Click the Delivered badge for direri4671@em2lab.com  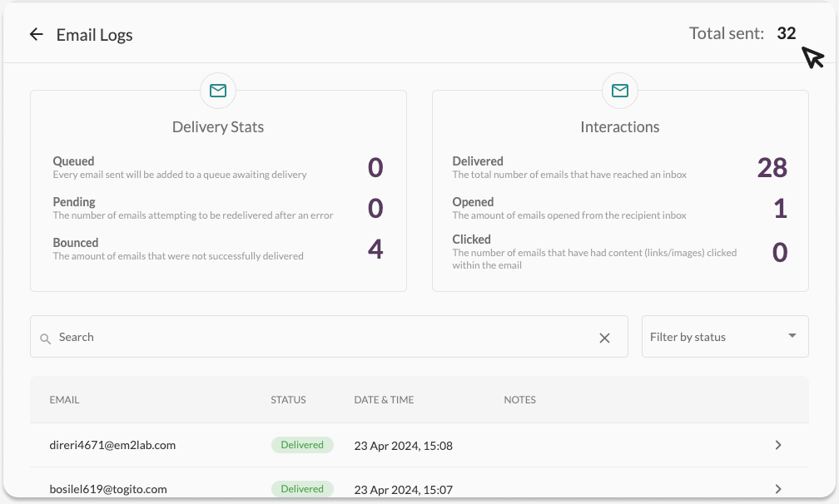tap(302, 445)
